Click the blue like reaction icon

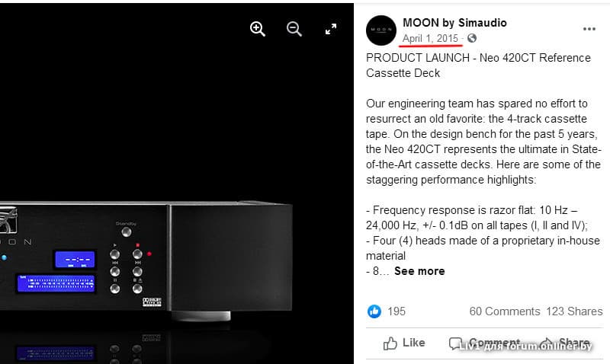[x=374, y=311]
